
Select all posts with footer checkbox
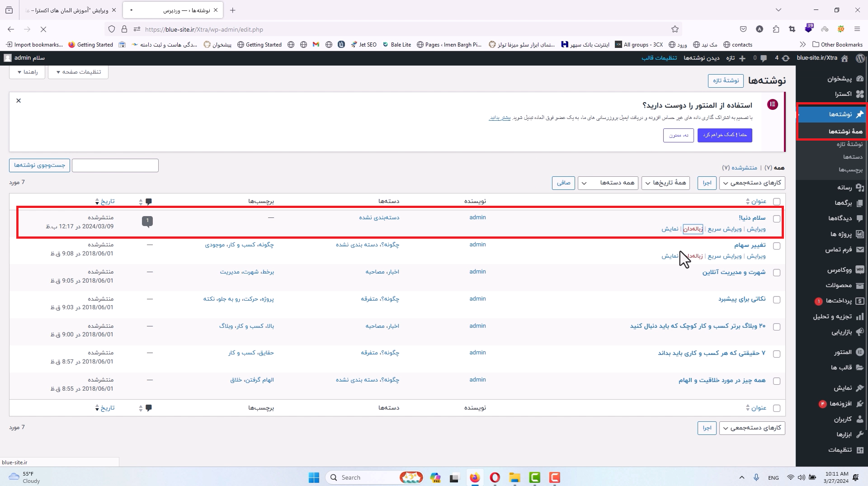tap(777, 408)
